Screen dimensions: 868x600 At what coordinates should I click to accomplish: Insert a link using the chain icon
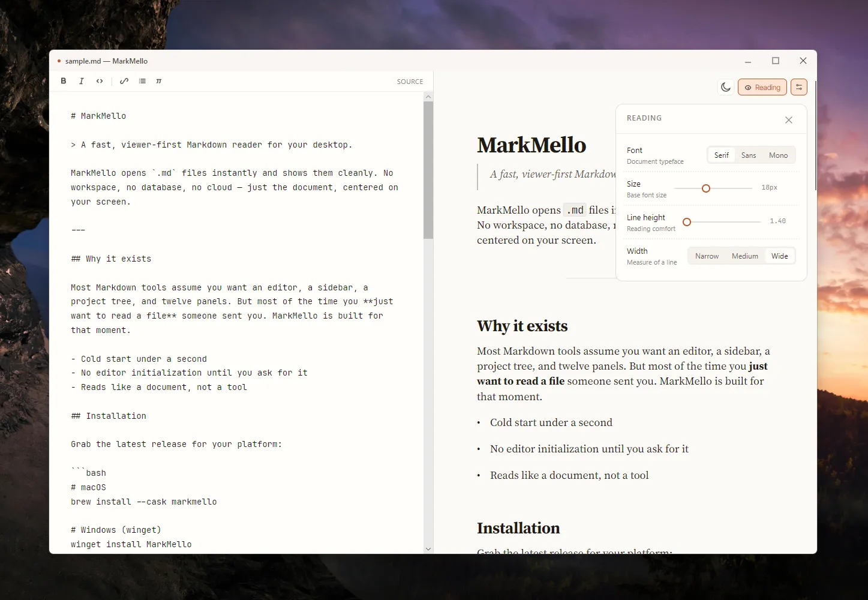pyautogui.click(x=124, y=81)
